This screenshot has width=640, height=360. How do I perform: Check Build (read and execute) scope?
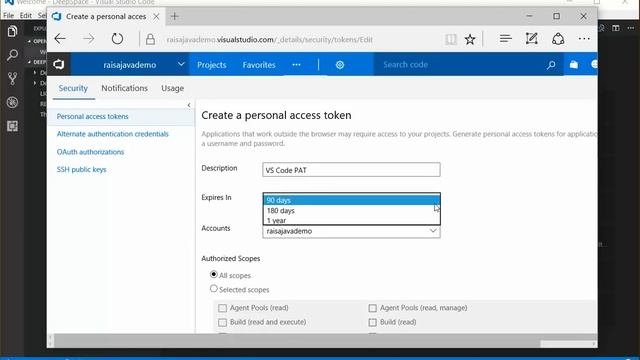[222, 322]
